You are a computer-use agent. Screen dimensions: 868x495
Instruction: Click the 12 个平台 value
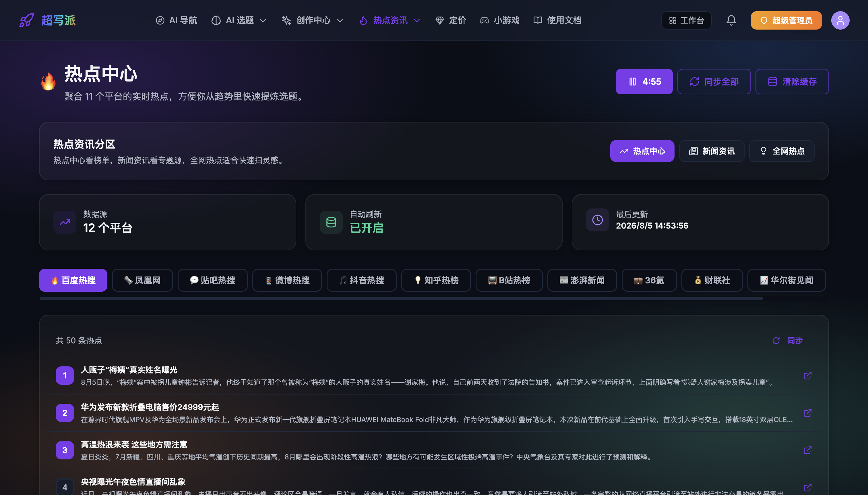point(107,228)
